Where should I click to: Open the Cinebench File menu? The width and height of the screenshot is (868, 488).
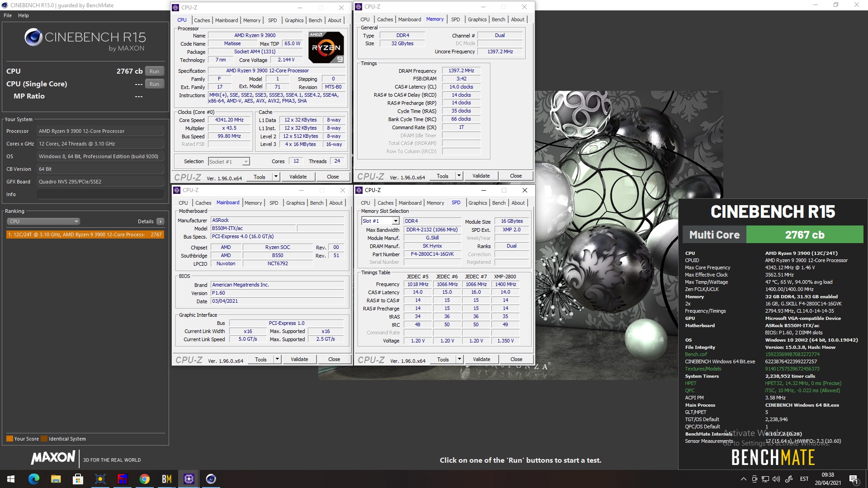coord(8,15)
